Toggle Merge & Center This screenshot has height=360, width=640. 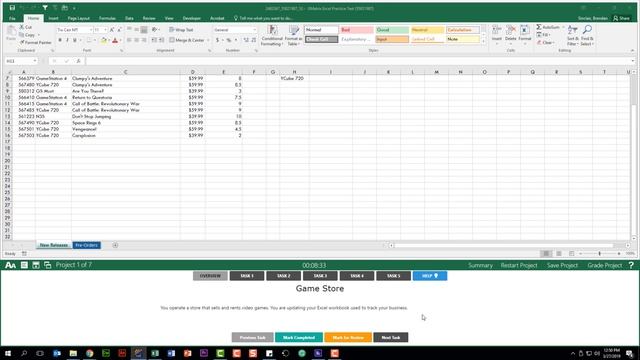(187, 40)
